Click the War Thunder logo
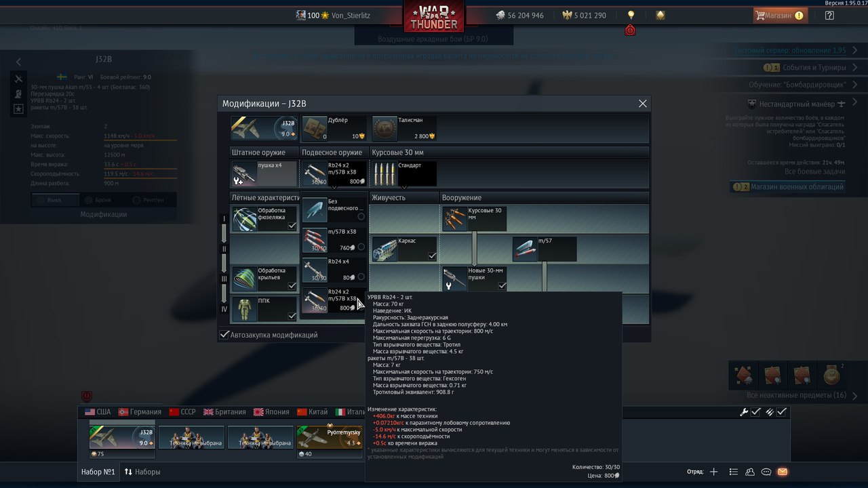 [x=434, y=16]
